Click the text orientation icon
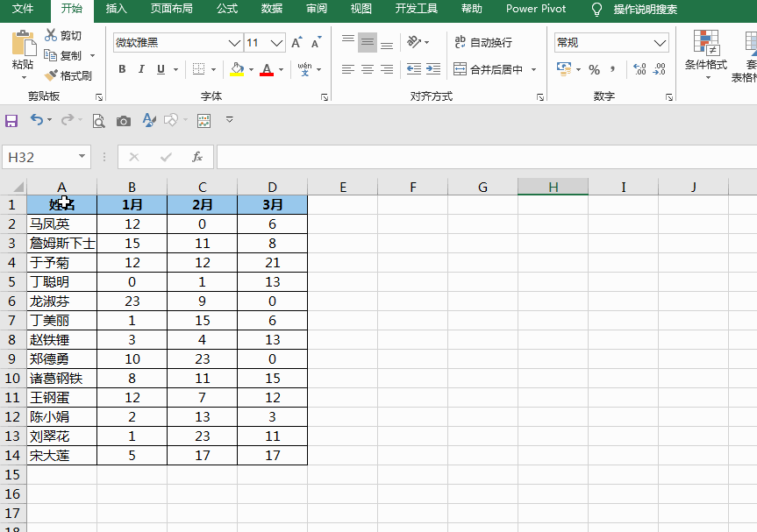Image resolution: width=757 pixels, height=532 pixels. (414, 42)
